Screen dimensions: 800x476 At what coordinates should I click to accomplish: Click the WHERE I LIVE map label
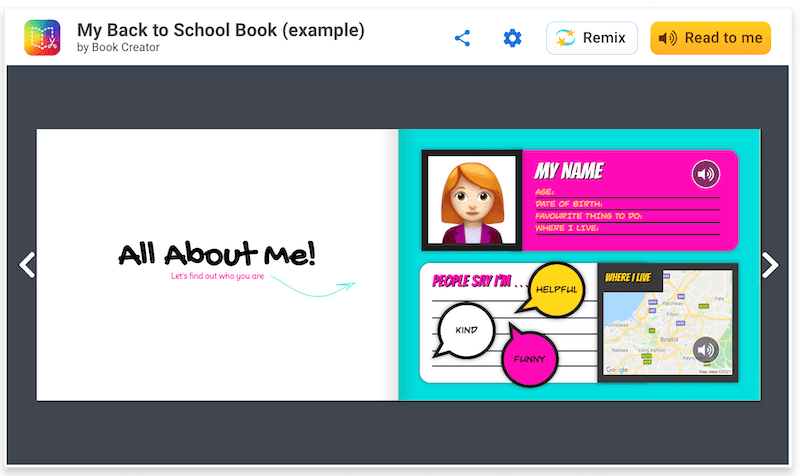(x=628, y=278)
